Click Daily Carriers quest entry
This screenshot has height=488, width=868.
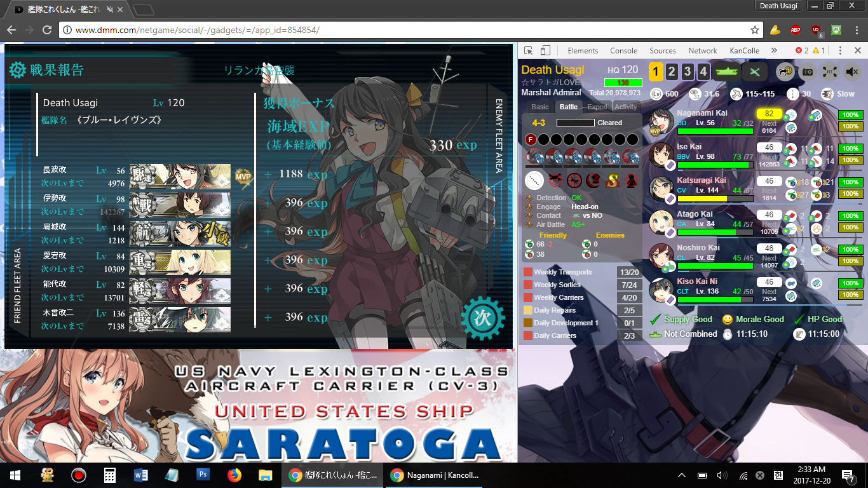pos(582,336)
